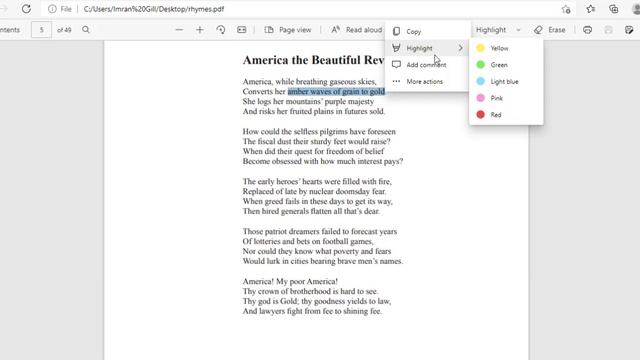Click the line 'Become obsessed with how much interest pays?'
Viewport: 640px width, 360px height.
[x=323, y=161]
